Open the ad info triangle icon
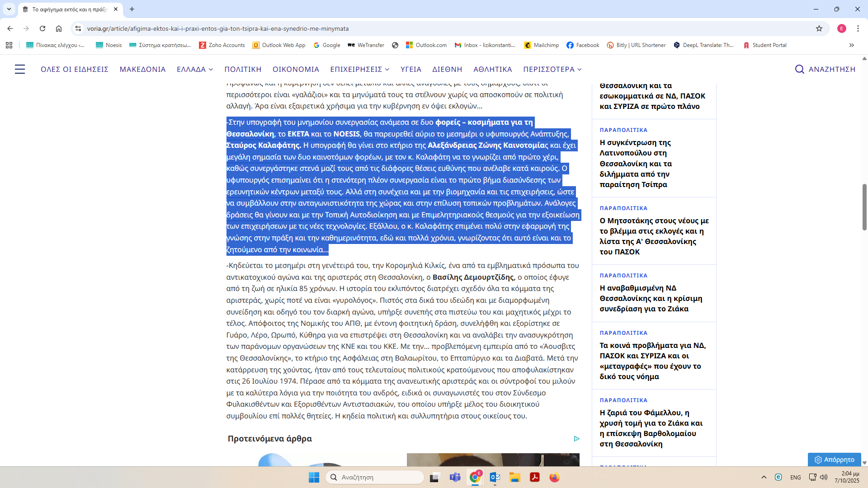This screenshot has height=488, width=868. (576, 438)
